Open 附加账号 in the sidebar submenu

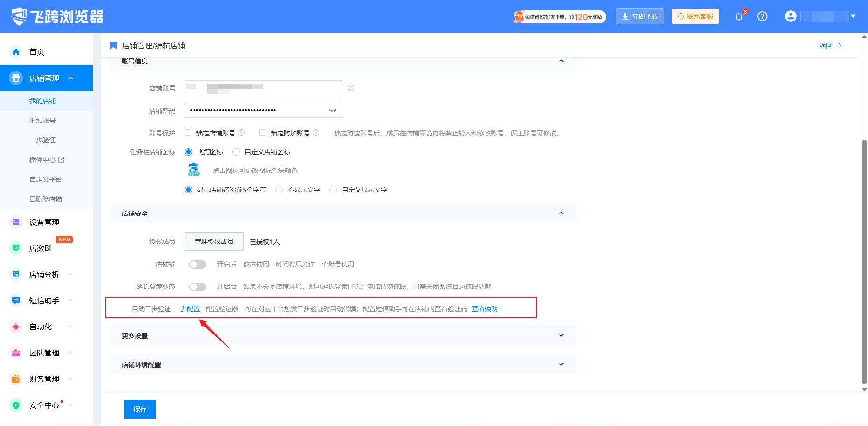click(42, 121)
